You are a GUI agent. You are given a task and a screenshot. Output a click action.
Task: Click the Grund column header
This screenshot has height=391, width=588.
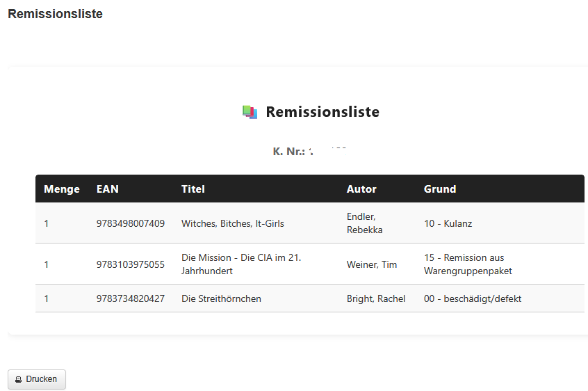click(440, 189)
